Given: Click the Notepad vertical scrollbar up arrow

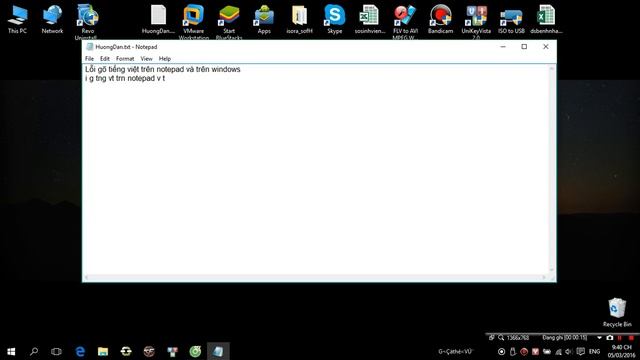Looking at the screenshot, I should [x=552, y=69].
